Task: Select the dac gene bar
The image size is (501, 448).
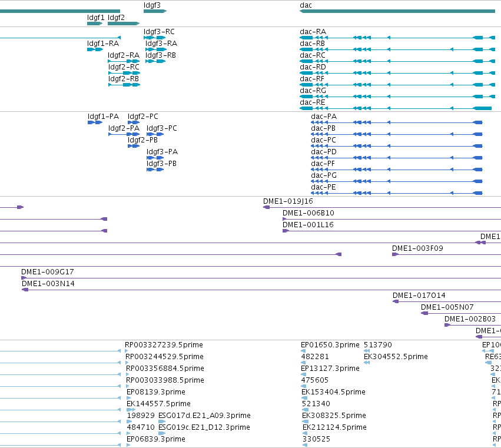Action: [x=397, y=11]
